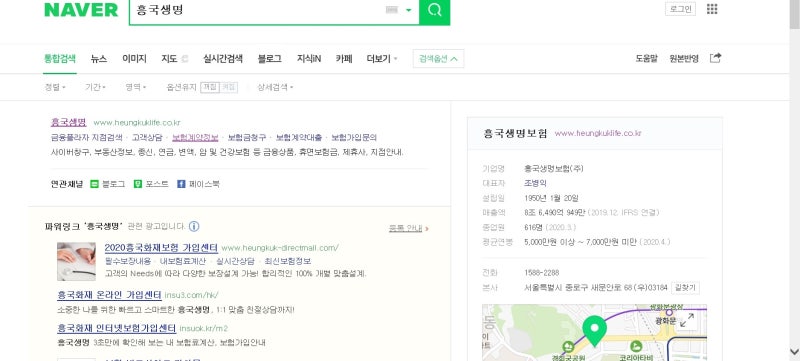Click the 도움말 link
This screenshot has width=800, height=361.
646,59
